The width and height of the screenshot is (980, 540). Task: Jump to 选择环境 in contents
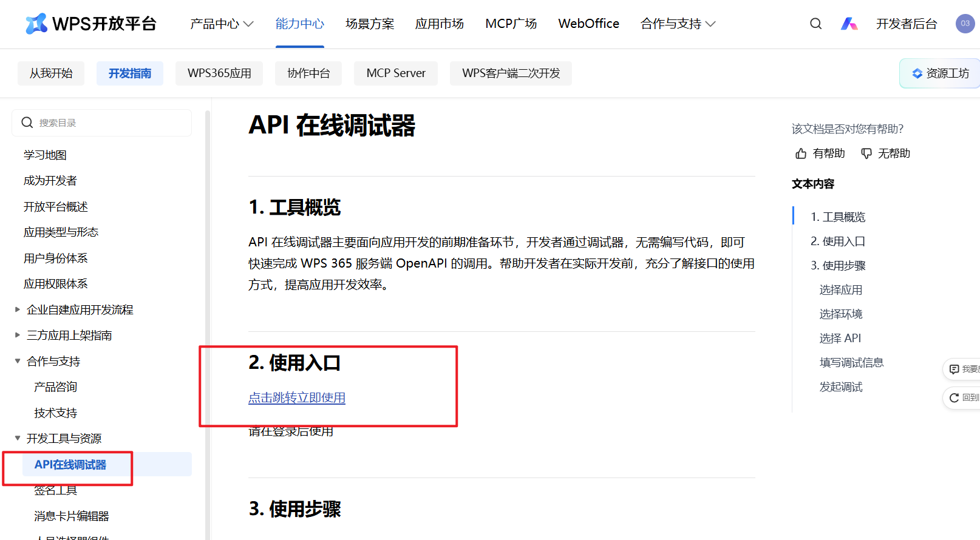point(841,314)
